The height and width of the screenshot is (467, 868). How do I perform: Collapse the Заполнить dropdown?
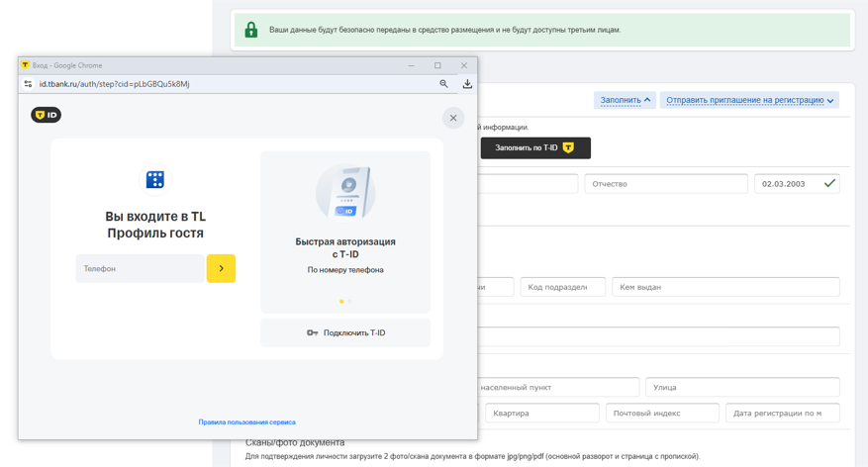tap(626, 100)
